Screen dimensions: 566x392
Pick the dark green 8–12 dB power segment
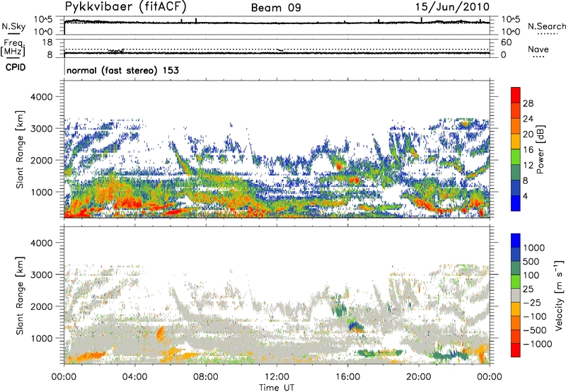(516, 173)
